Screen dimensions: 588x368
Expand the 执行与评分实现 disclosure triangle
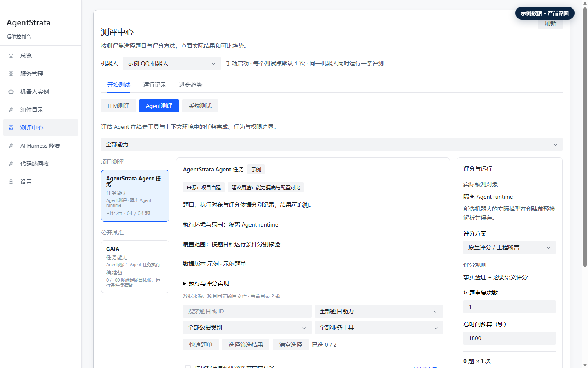(x=185, y=283)
